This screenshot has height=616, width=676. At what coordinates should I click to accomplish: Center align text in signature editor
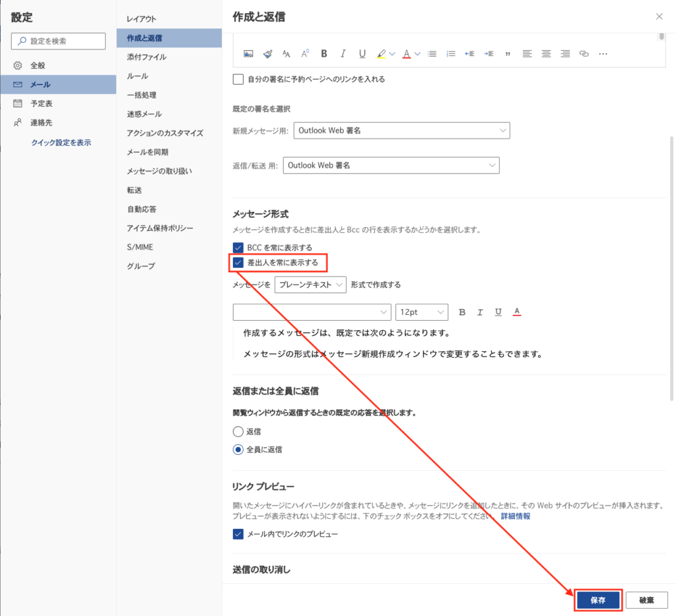tap(545, 53)
